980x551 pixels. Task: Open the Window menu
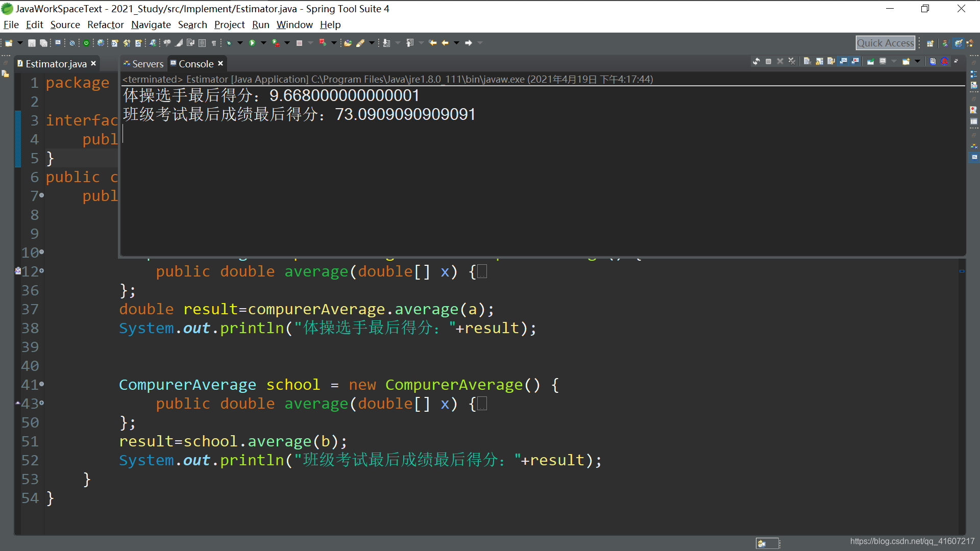click(295, 24)
